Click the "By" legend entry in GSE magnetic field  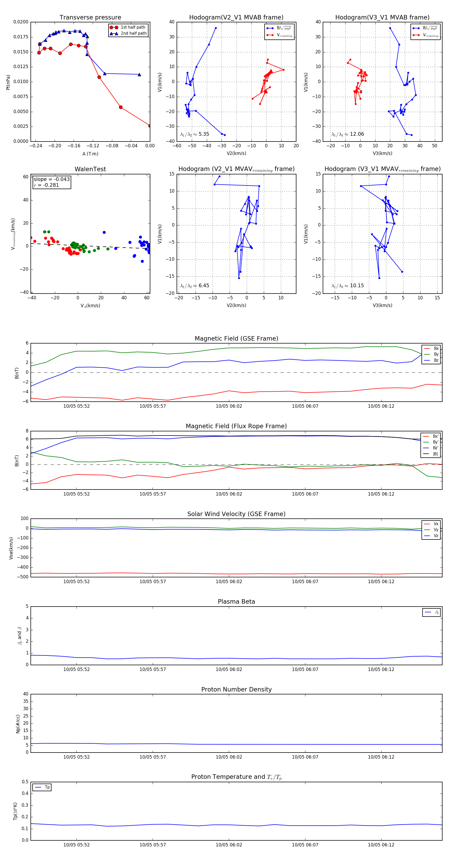click(x=431, y=355)
